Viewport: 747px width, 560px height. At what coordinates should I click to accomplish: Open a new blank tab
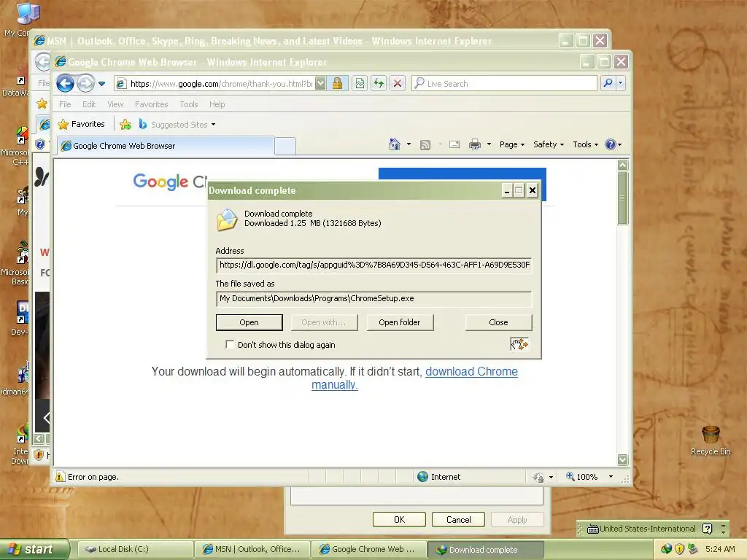click(285, 146)
